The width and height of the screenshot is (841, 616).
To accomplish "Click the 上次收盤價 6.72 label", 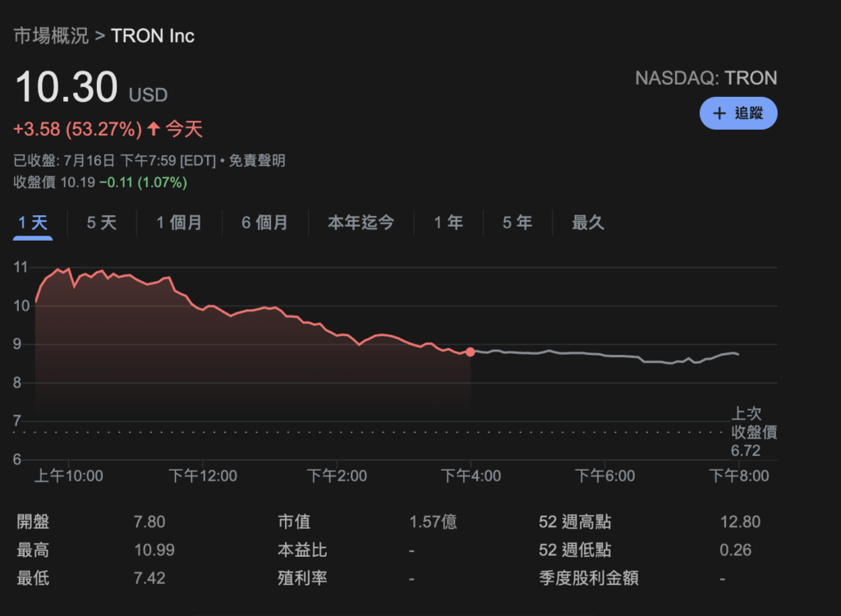I will click(x=753, y=432).
